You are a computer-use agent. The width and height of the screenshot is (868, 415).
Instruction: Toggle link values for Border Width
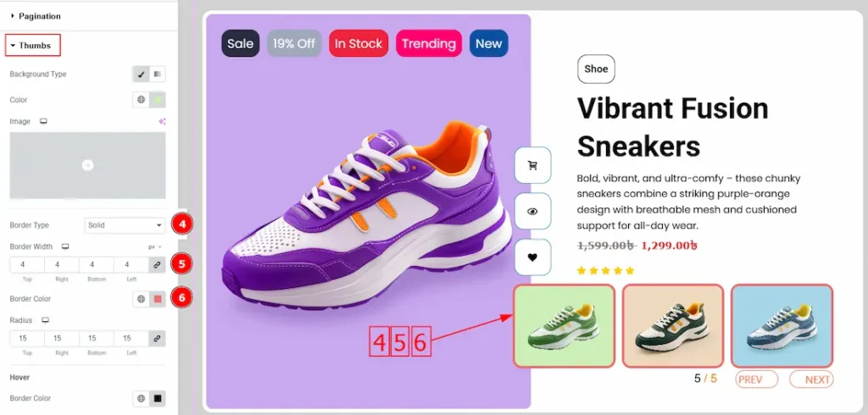pyautogui.click(x=157, y=265)
